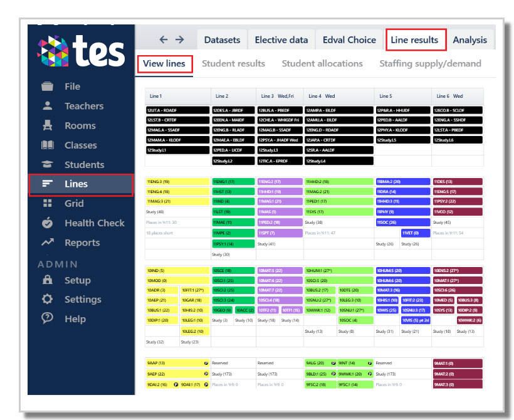The image size is (514, 420).
Task: Open Settings via the gear icon
Action: [47, 299]
